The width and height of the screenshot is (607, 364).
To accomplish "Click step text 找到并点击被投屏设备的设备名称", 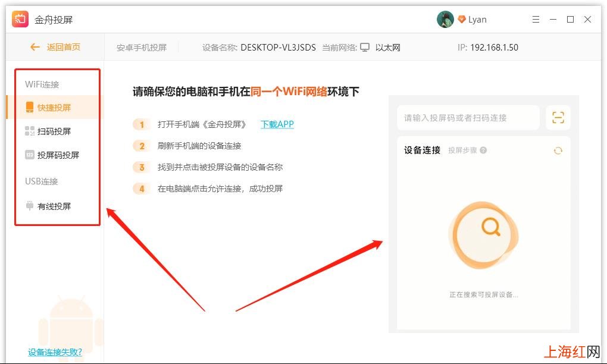I will coord(220,167).
